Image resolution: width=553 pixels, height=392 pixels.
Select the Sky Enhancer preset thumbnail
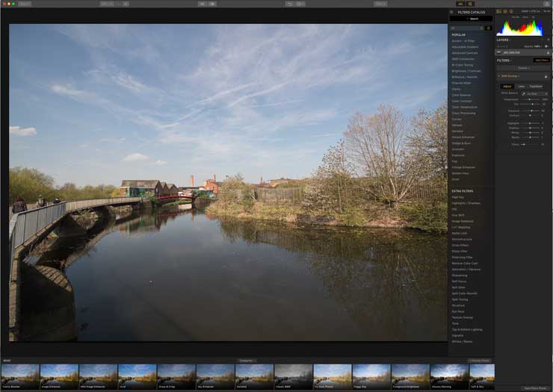click(x=215, y=377)
